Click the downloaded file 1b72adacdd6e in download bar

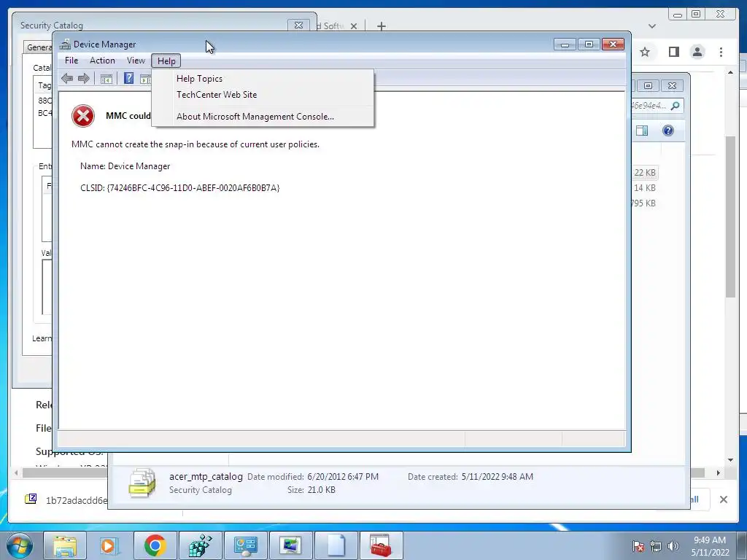pyautogui.click(x=66, y=499)
